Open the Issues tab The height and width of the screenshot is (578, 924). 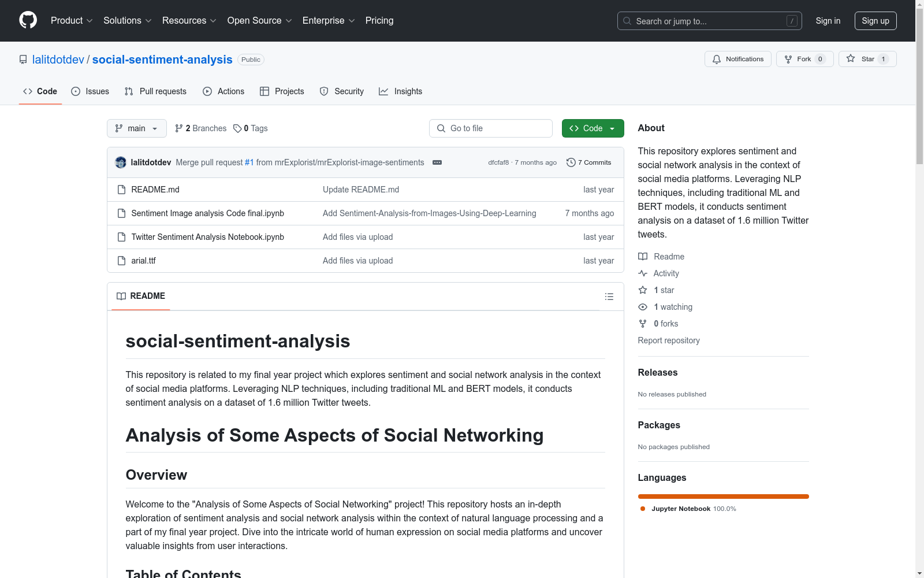pos(90,91)
